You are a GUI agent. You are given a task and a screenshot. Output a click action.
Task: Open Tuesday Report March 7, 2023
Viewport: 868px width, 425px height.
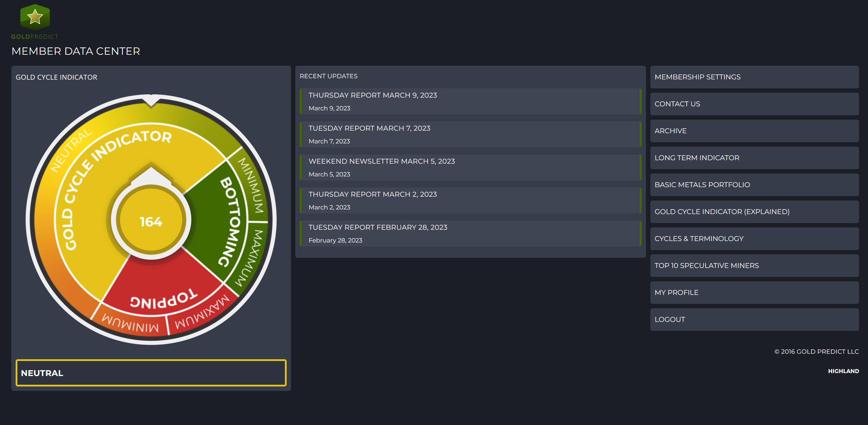coord(369,128)
